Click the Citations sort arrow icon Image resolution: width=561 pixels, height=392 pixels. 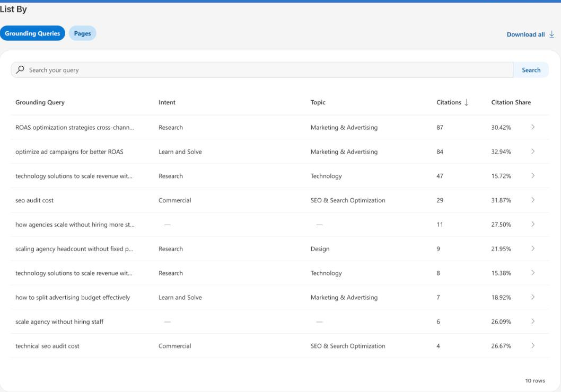(466, 103)
